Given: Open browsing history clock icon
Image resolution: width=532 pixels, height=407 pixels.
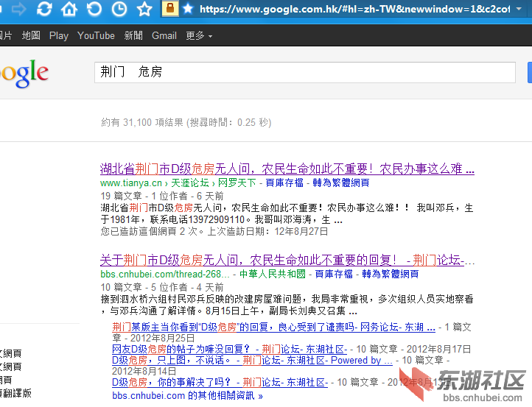Looking at the screenshot, I should pos(119,9).
